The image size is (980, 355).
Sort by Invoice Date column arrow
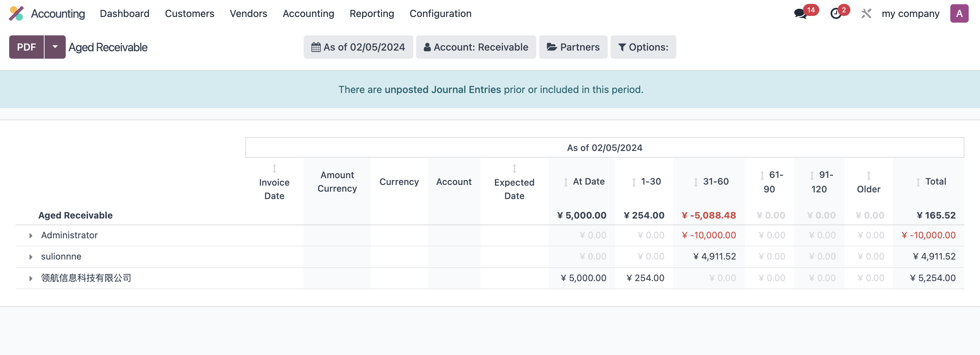click(274, 168)
